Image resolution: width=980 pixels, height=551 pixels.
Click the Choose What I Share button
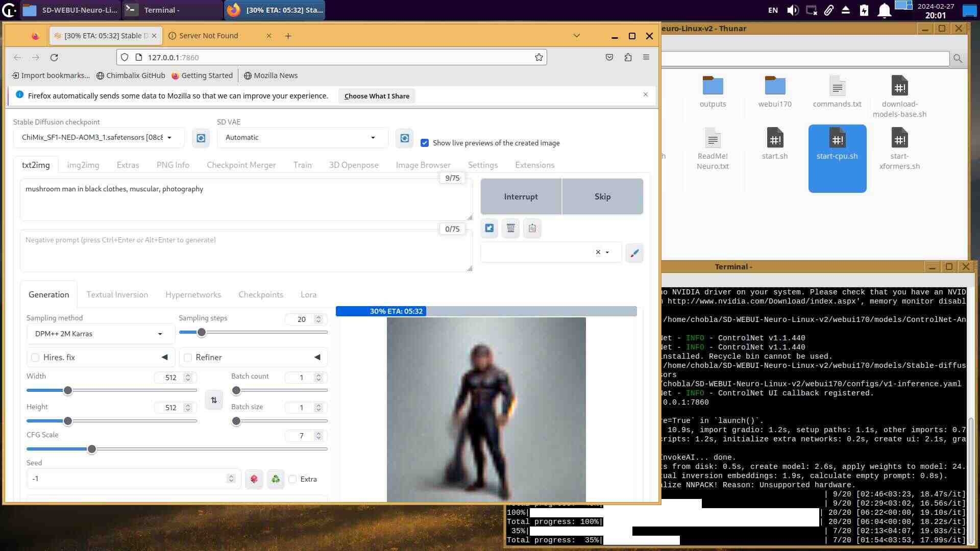[x=377, y=96]
